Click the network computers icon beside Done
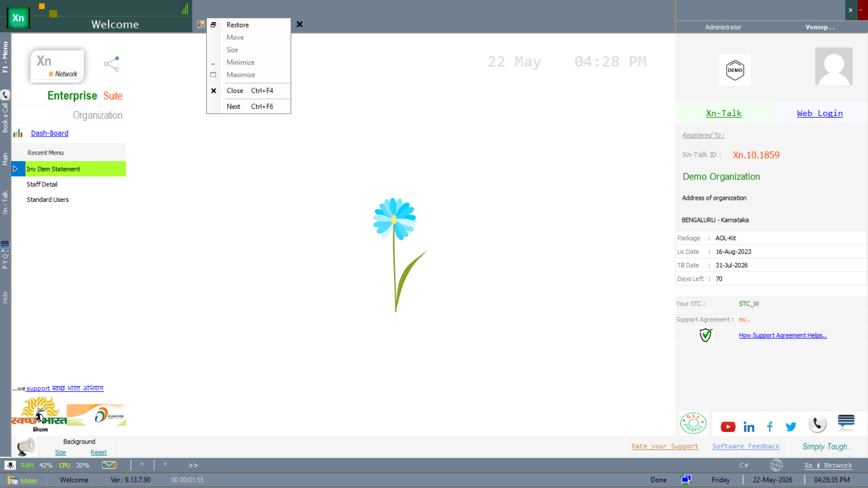This screenshot has width=868, height=488. [x=686, y=480]
